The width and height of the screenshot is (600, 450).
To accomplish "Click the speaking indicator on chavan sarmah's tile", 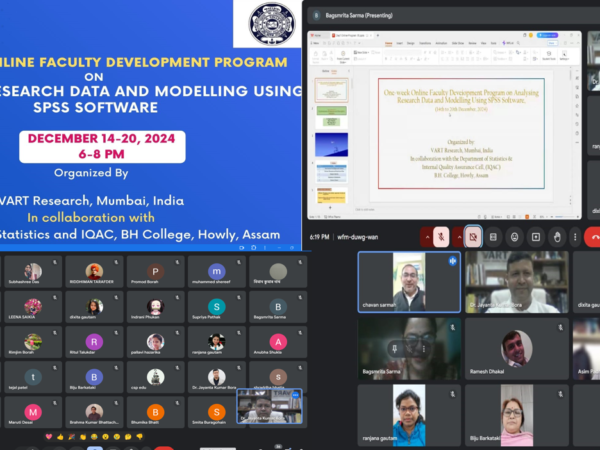I will coord(453,261).
